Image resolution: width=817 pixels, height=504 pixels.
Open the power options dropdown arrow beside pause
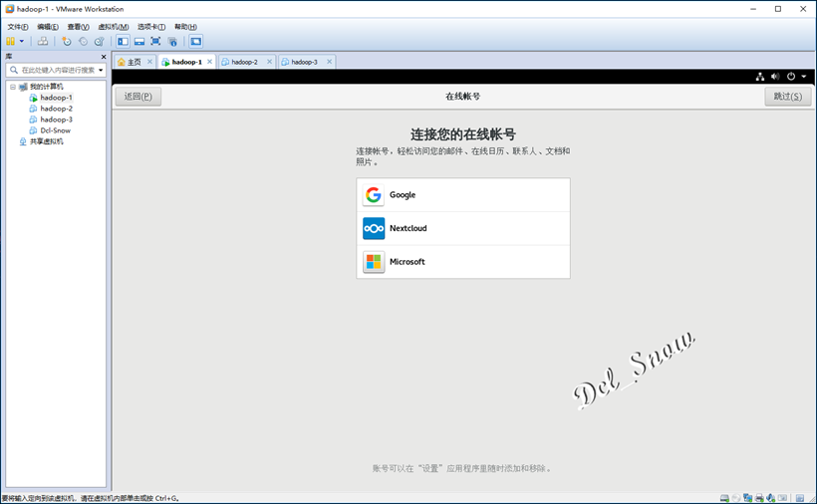pos(21,41)
